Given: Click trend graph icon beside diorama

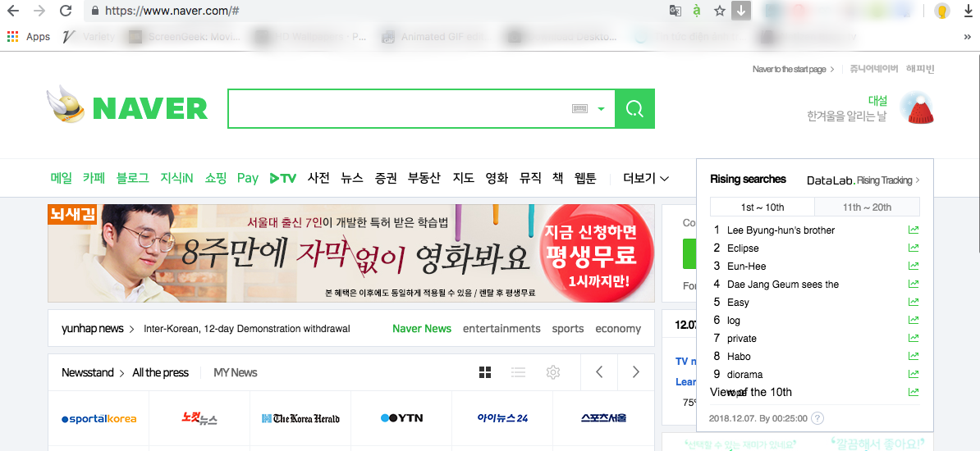Looking at the screenshot, I should tap(914, 374).
